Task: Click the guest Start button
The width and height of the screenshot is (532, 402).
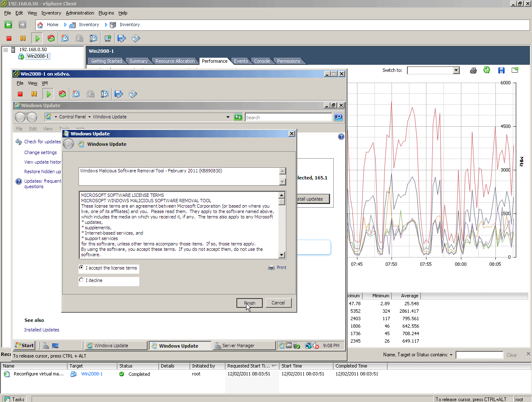Action: click(25, 346)
